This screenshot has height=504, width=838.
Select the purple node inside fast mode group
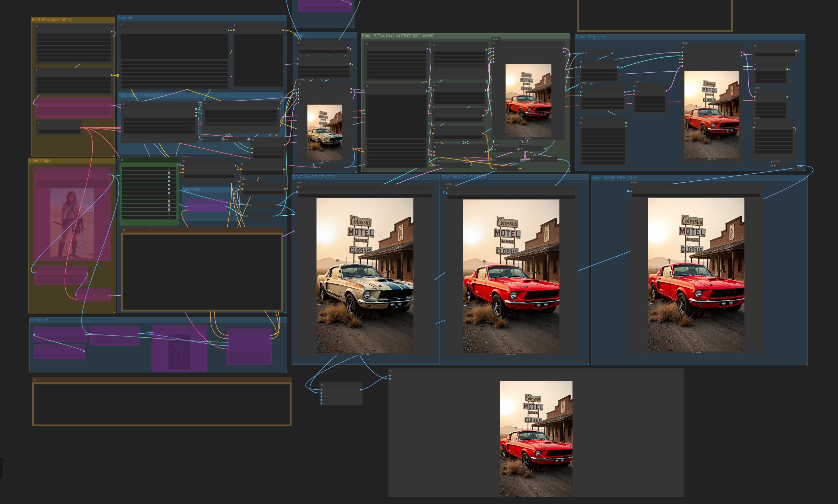206,206
